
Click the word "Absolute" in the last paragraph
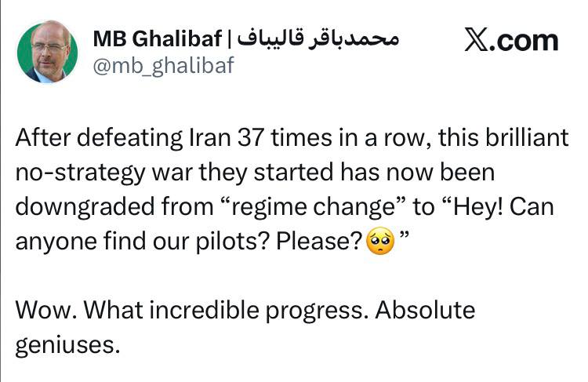coord(425,311)
